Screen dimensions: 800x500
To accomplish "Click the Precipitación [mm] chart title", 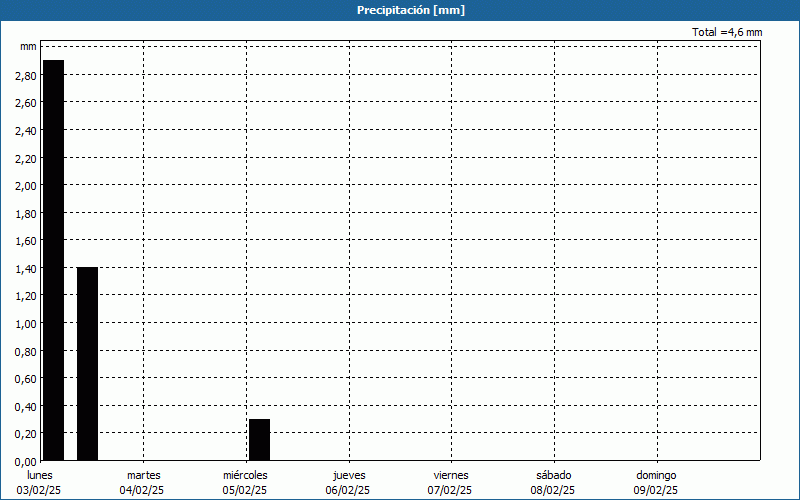I will [x=411, y=10].
